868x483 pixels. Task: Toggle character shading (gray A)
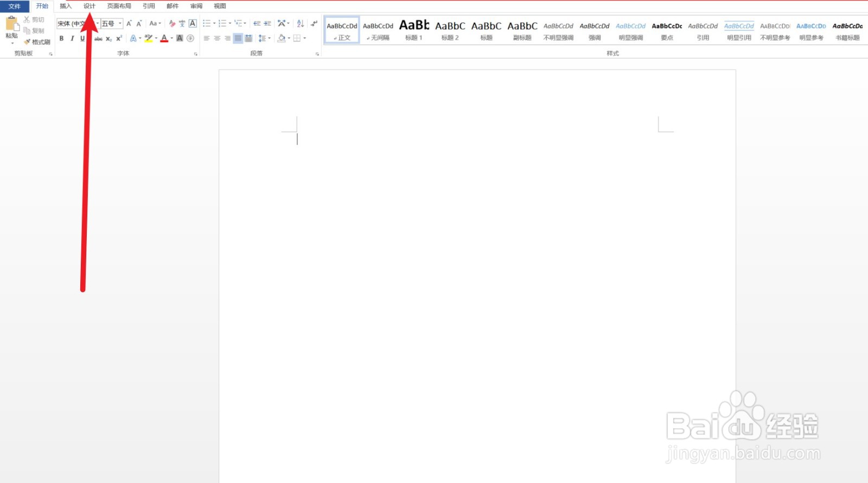[x=180, y=38]
